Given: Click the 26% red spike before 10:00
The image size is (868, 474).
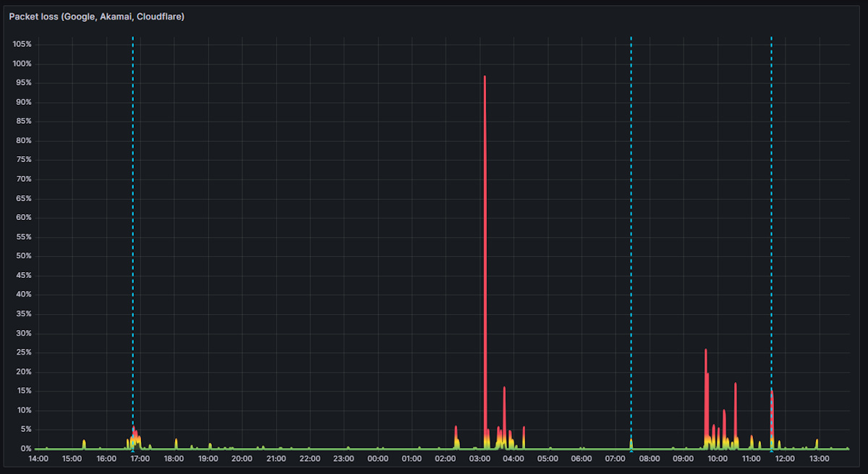Looking at the screenshot, I should coord(705,351).
